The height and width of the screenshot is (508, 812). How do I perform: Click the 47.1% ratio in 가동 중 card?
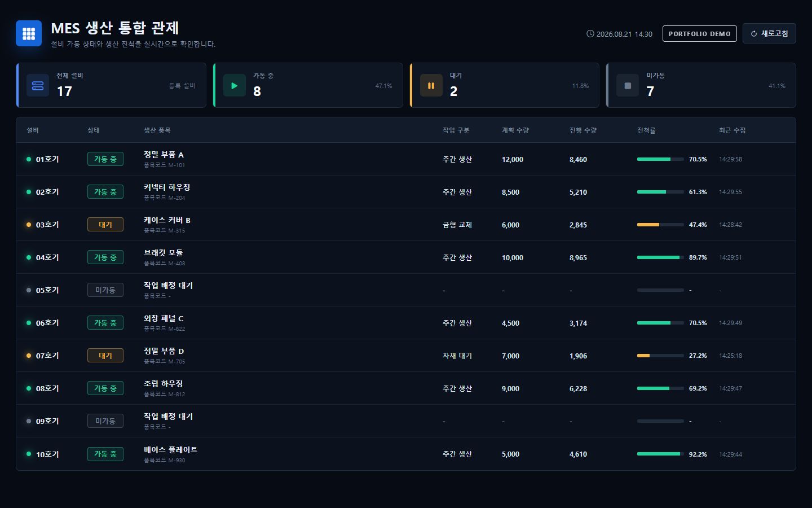(x=383, y=86)
